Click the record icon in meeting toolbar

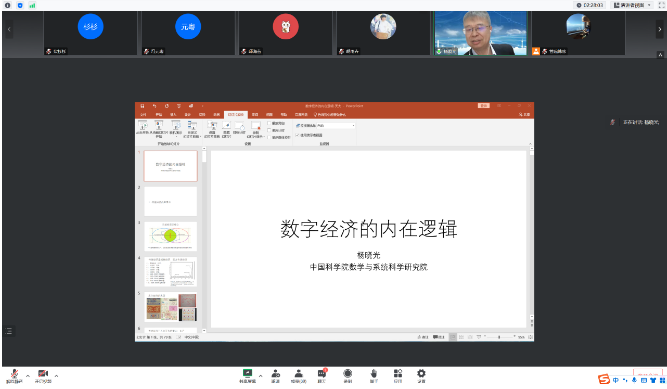click(x=348, y=375)
